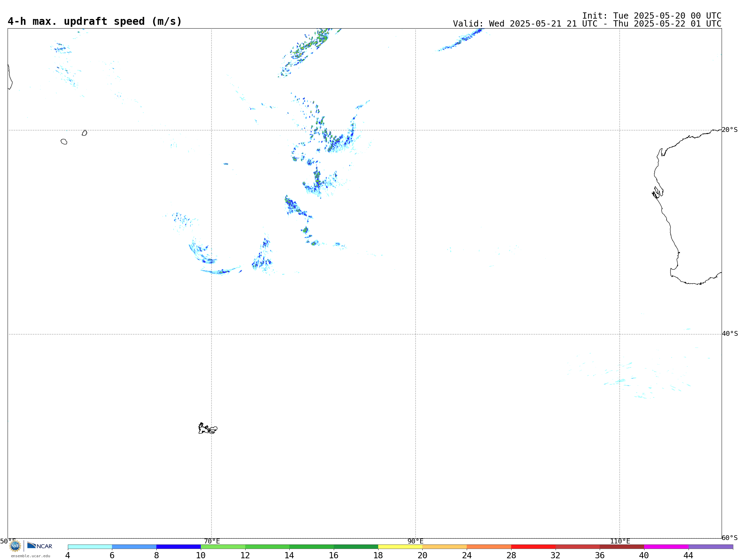The image size is (744, 560).
Task: Click the green 14–16 colorbar segment
Action: (311, 547)
